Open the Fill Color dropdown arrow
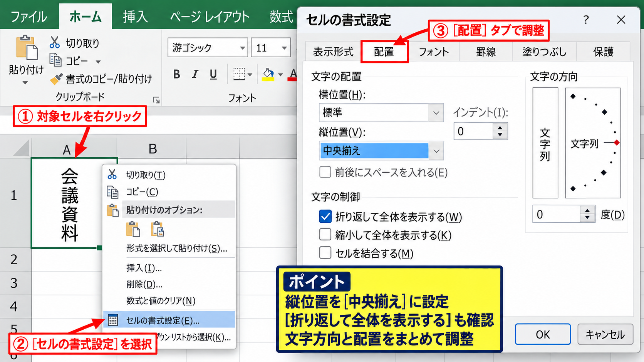 280,75
